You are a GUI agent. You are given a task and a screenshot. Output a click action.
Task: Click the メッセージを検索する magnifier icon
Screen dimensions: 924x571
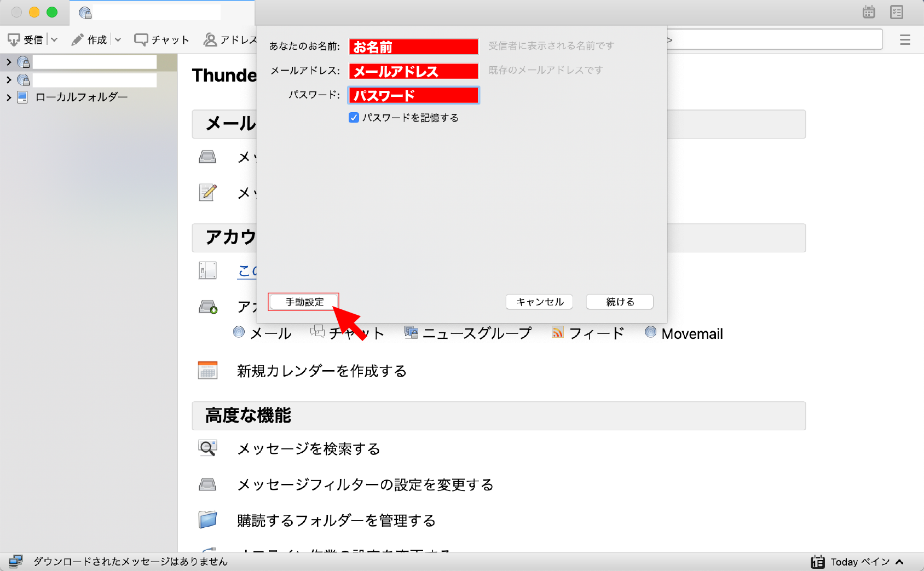point(207,448)
